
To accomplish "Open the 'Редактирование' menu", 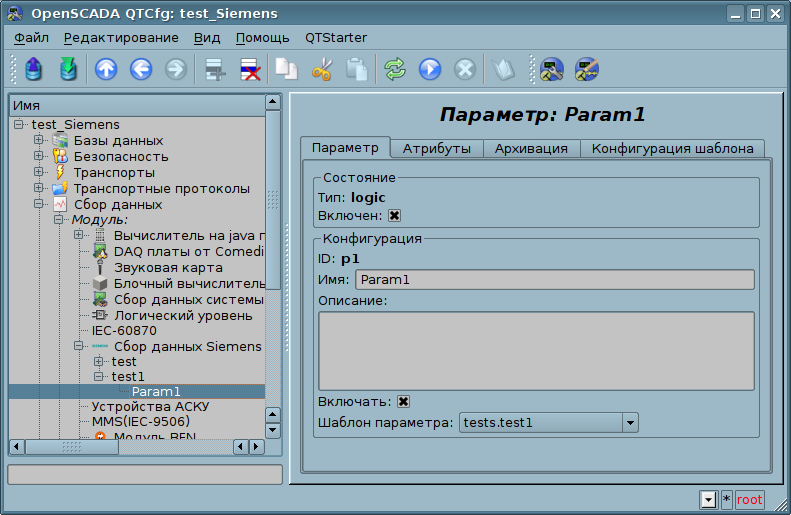I will pos(121,37).
